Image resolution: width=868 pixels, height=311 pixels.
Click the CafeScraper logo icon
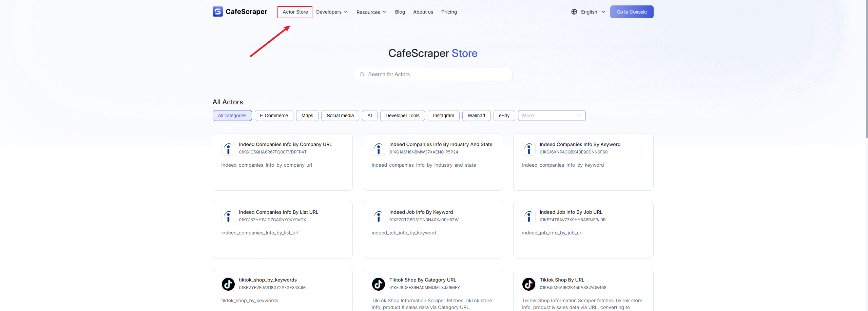[218, 12]
